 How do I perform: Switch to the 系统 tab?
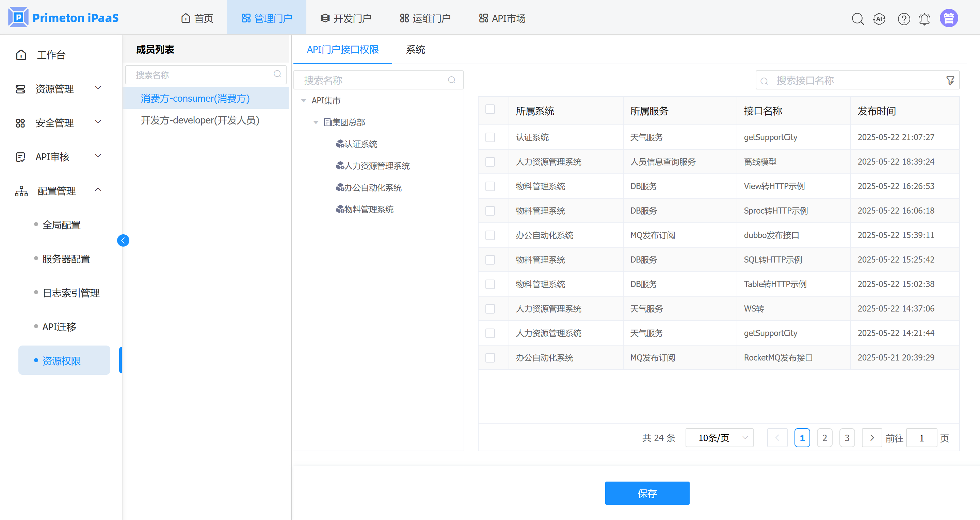415,49
